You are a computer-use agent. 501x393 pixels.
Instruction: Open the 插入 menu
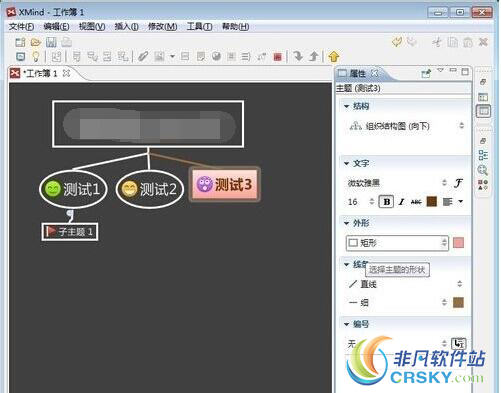[126, 26]
